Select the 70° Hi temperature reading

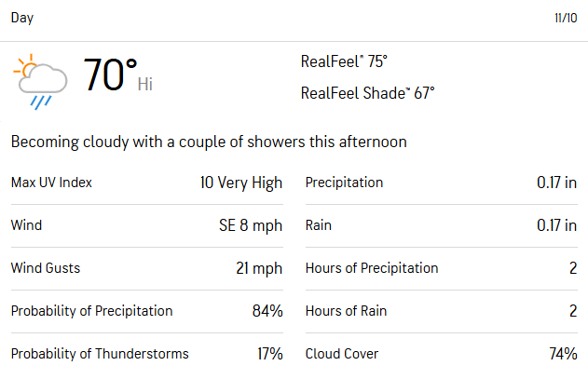[x=117, y=75]
